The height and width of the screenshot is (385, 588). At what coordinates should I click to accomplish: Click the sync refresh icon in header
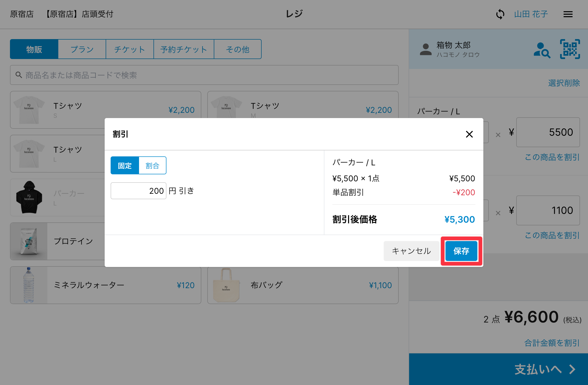(x=500, y=14)
